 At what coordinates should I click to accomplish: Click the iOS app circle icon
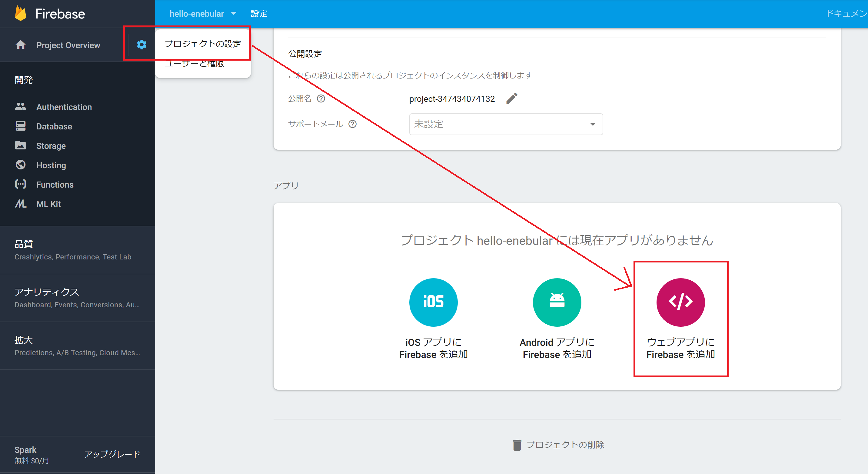coord(433,302)
